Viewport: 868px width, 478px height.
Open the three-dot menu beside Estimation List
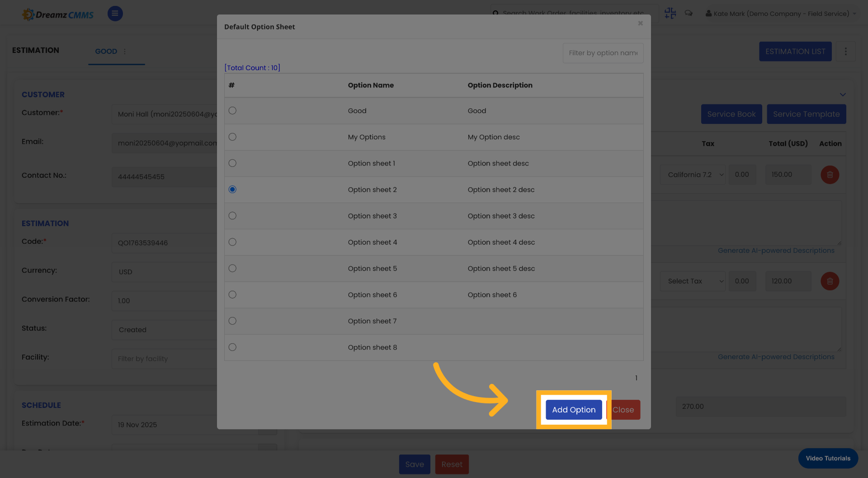845,51
